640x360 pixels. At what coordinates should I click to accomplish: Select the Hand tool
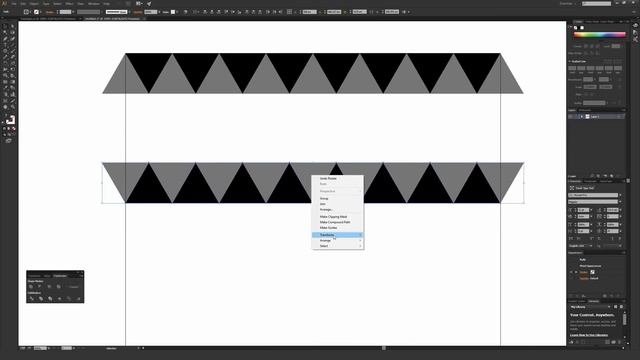click(5, 107)
